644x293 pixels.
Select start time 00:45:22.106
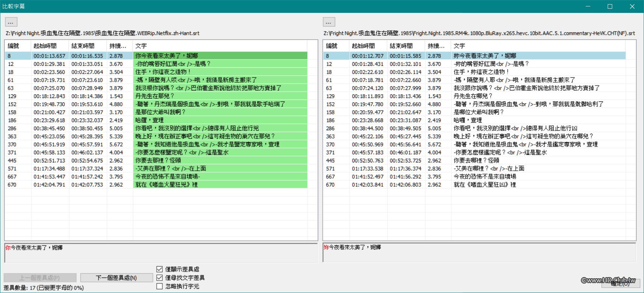point(368,136)
